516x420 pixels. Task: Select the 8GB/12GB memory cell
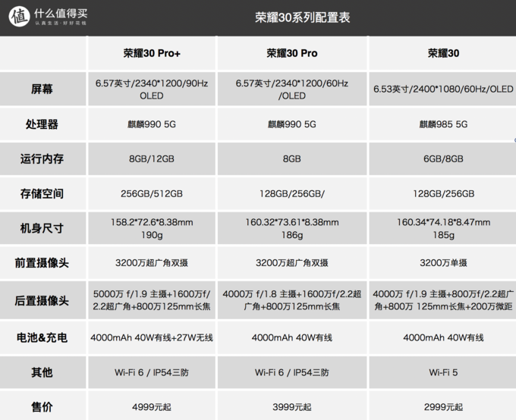pyautogui.click(x=152, y=159)
